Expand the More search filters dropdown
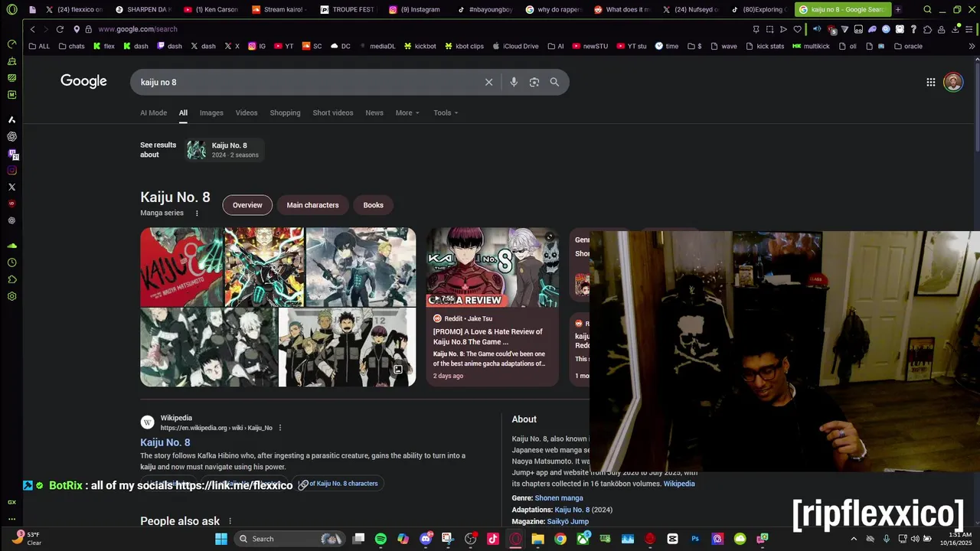Image resolution: width=980 pixels, height=551 pixels. [407, 112]
